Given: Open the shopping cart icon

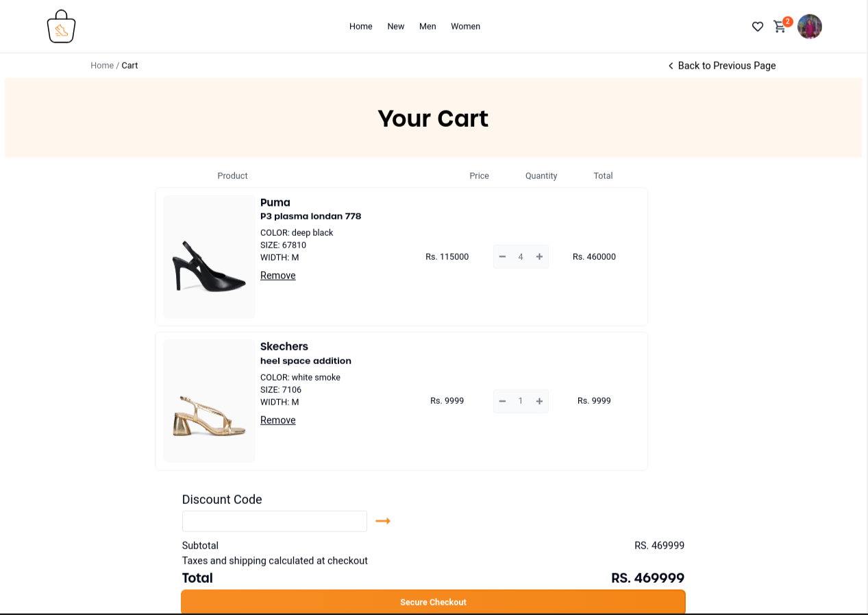Looking at the screenshot, I should coord(780,27).
